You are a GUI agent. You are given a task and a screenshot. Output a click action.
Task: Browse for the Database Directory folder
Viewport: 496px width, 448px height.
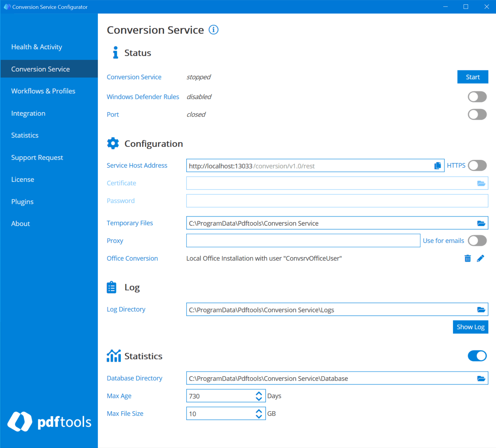pyautogui.click(x=481, y=378)
